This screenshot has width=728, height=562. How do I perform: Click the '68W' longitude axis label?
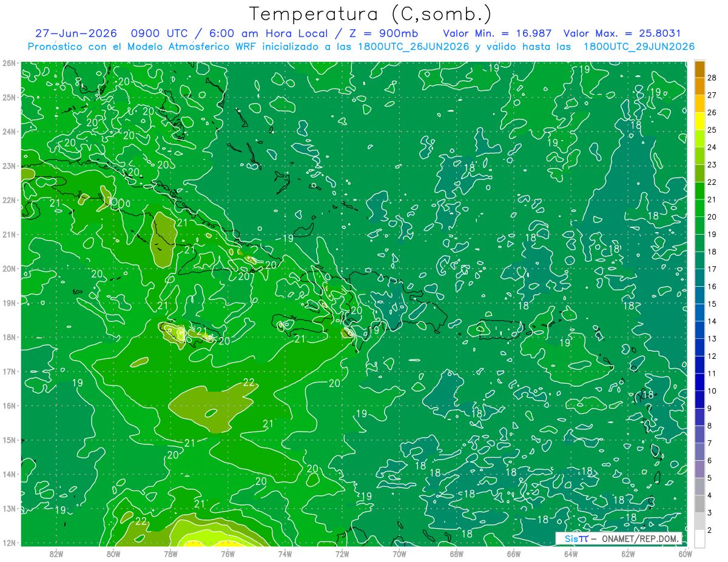[456, 554]
